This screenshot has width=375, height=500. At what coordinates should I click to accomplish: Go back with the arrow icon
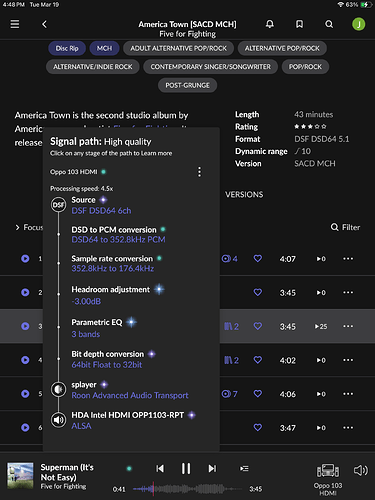click(x=44, y=24)
